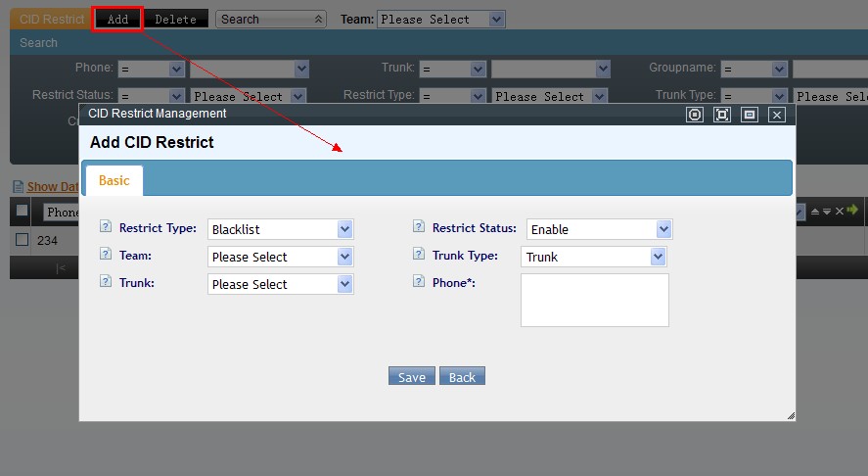Screen dimensions: 868x476
Task: Toggle the select-all checkbox in table header
Action: click(22, 211)
